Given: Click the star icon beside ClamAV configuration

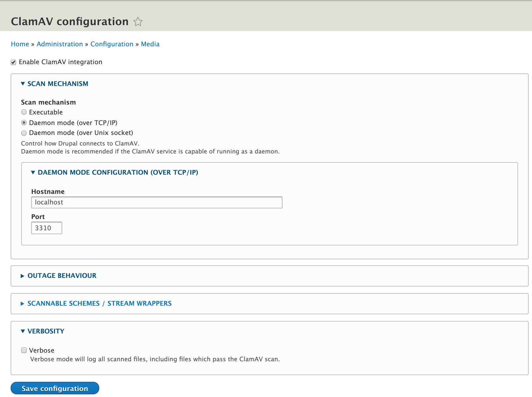Looking at the screenshot, I should 138,22.
